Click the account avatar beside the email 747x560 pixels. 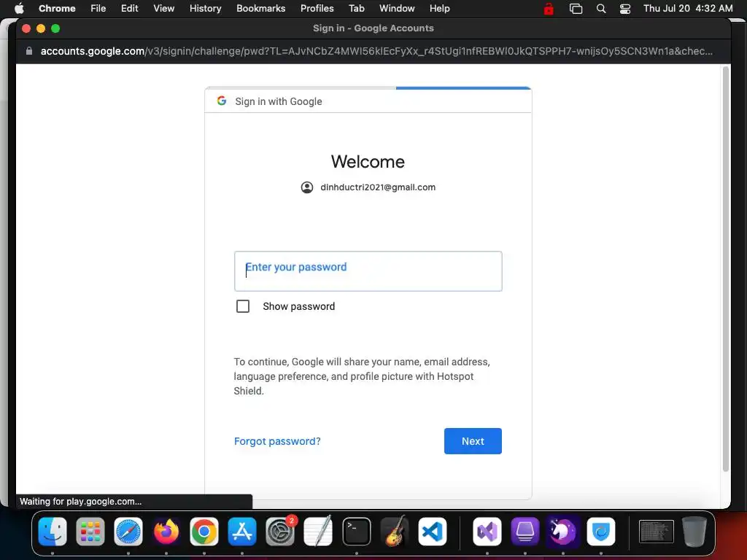(307, 187)
